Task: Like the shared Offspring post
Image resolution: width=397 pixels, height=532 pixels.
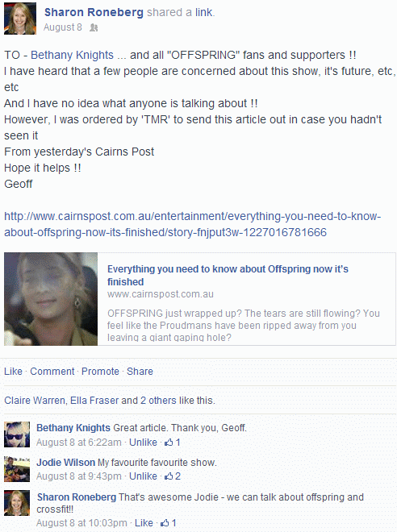Action: point(13,371)
